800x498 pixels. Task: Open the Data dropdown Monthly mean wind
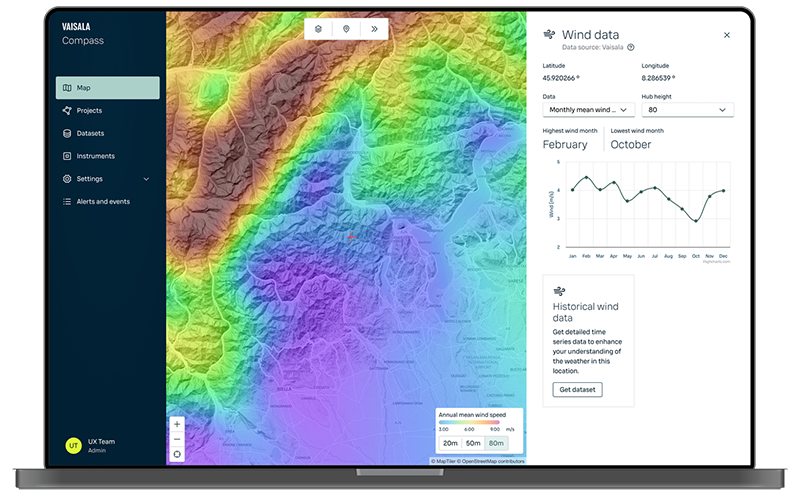[589, 110]
